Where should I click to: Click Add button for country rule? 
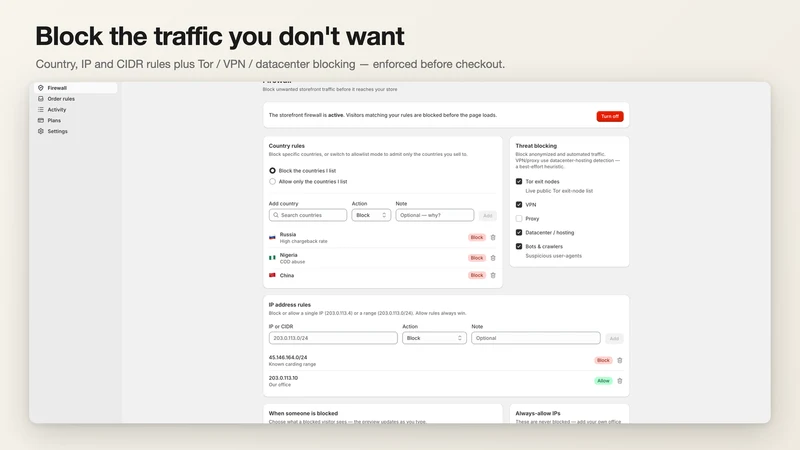pyautogui.click(x=488, y=215)
